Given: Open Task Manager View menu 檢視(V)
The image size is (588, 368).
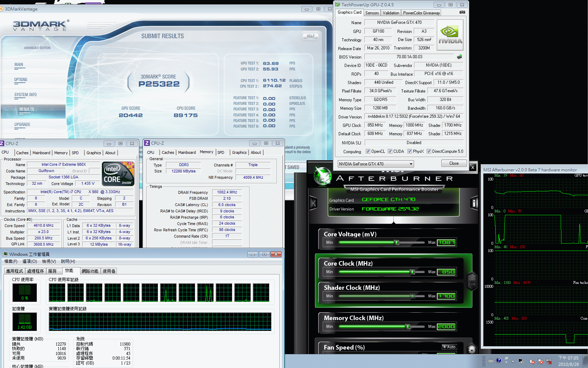Looking at the screenshot, I should [49, 261].
